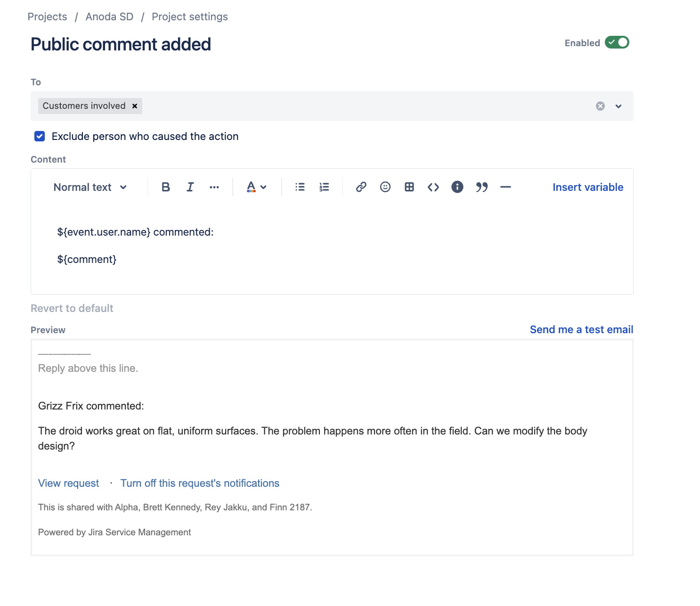This screenshot has width=700, height=606.
Task: Disable the Enabled notification toggle
Action: pyautogui.click(x=617, y=42)
